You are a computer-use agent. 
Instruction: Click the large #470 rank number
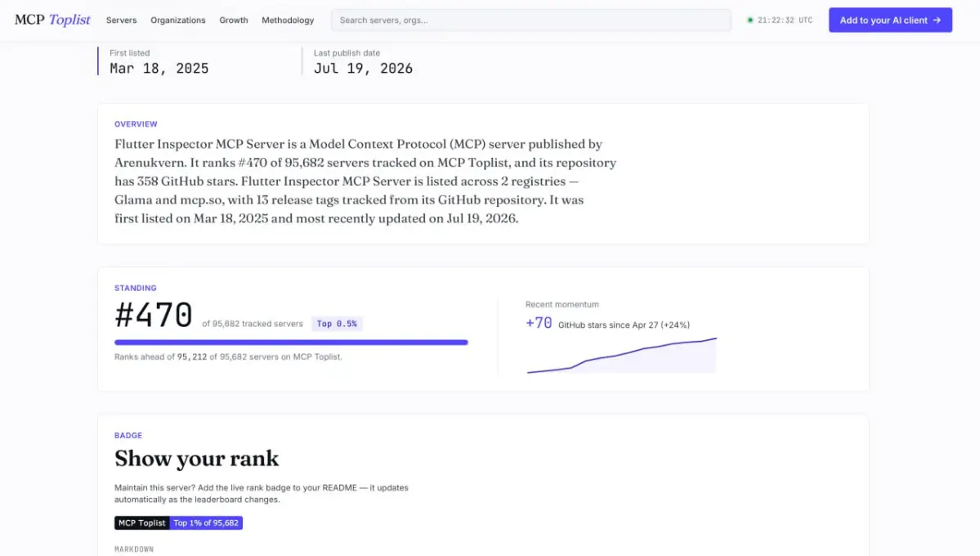153,316
